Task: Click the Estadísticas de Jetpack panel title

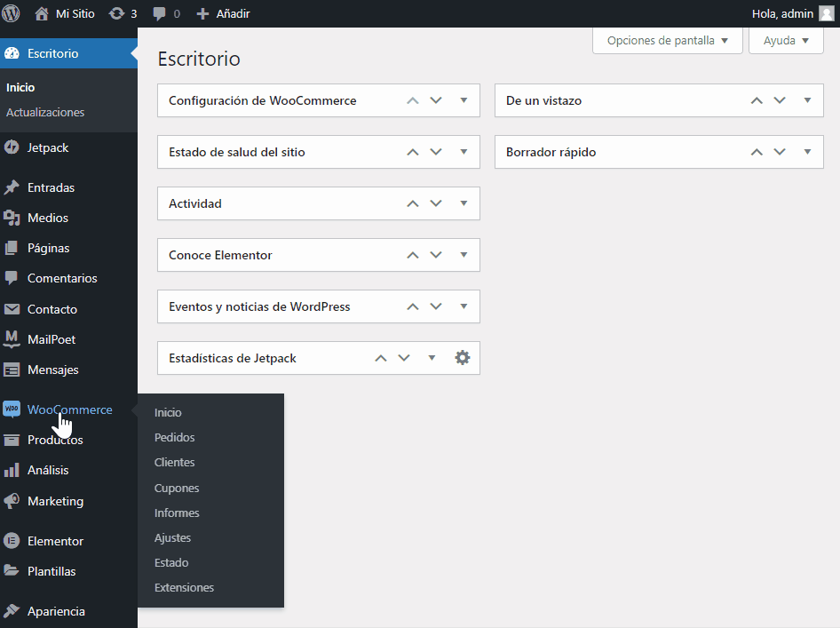Action: click(x=233, y=358)
